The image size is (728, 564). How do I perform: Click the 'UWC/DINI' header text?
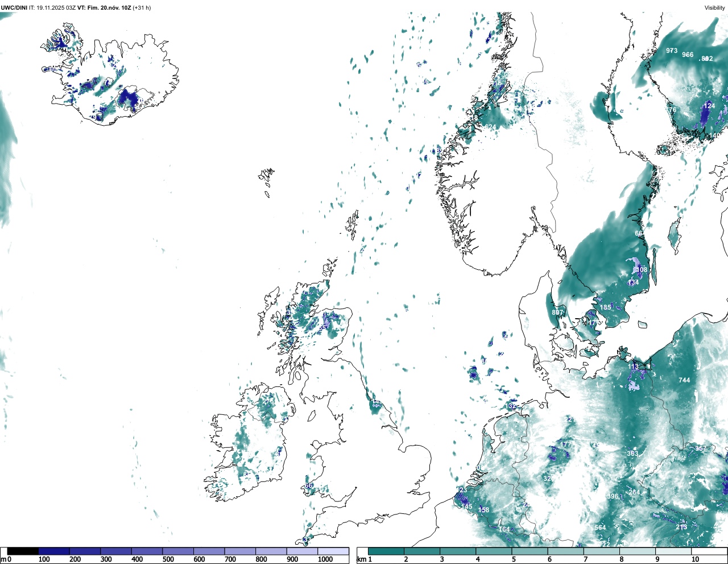pyautogui.click(x=14, y=7)
